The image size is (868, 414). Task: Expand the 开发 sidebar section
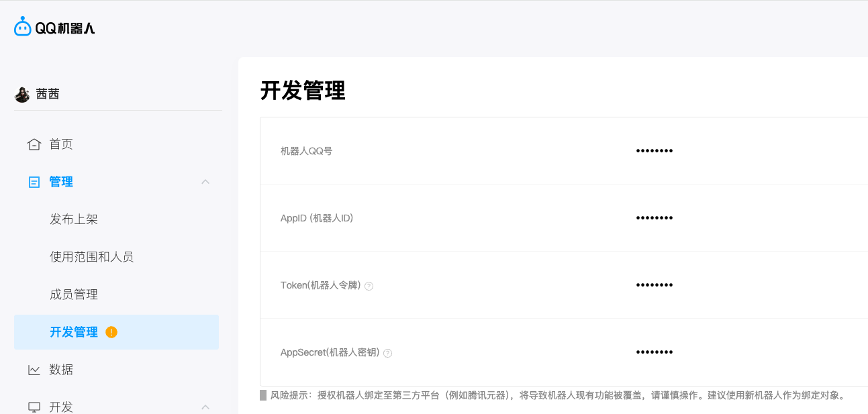tap(205, 406)
